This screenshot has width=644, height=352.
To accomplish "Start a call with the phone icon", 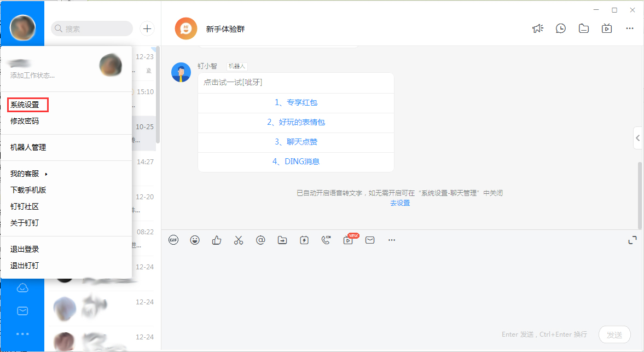I will pyautogui.click(x=326, y=240).
